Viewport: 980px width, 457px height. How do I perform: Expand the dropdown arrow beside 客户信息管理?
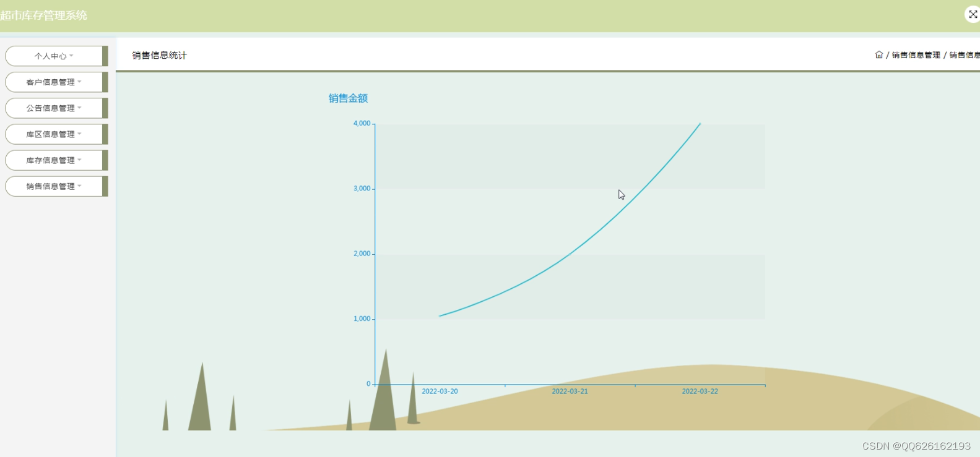79,82
